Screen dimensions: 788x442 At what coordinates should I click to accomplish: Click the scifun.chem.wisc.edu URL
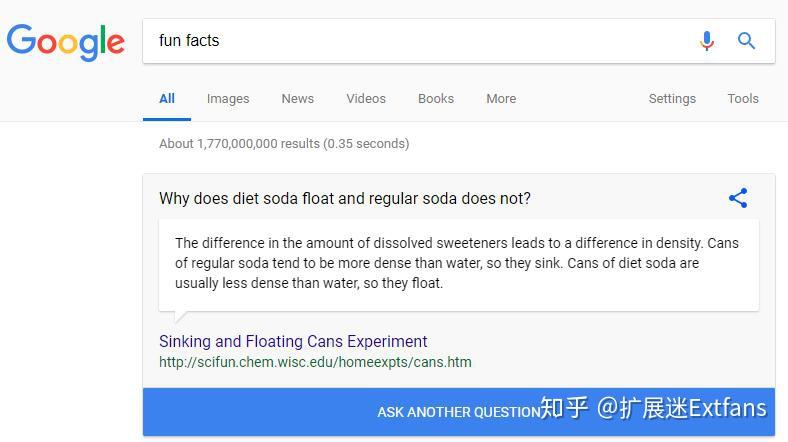tap(315, 362)
